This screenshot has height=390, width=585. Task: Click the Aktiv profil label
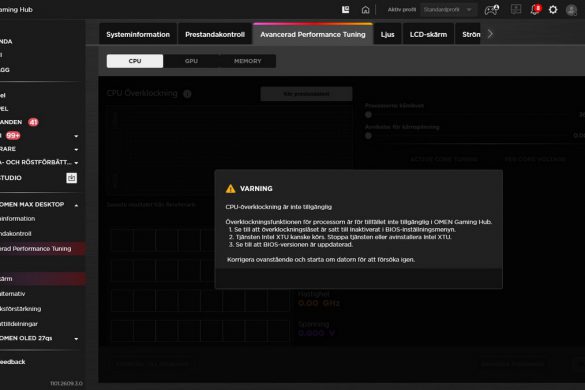pos(401,10)
